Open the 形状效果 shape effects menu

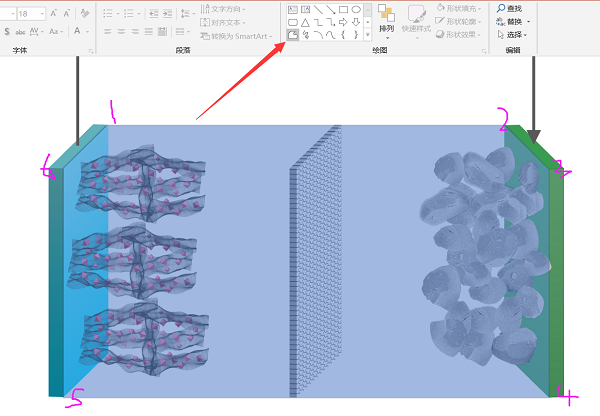point(453,33)
